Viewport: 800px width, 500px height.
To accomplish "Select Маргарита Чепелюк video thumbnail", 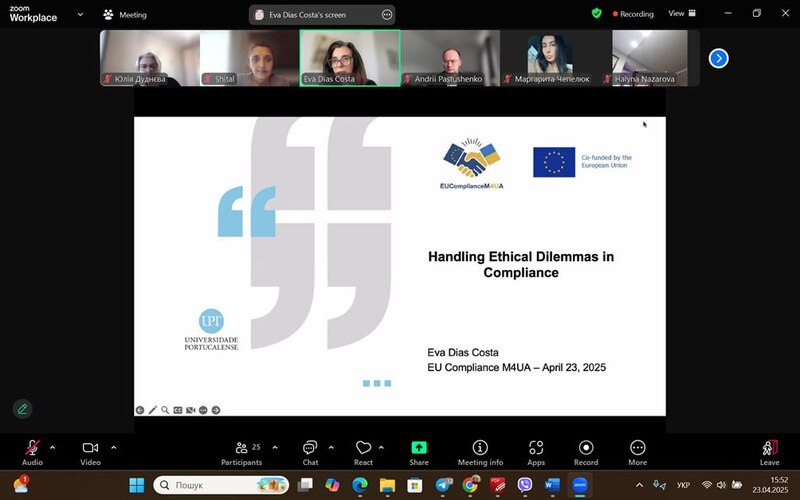I will [549, 58].
